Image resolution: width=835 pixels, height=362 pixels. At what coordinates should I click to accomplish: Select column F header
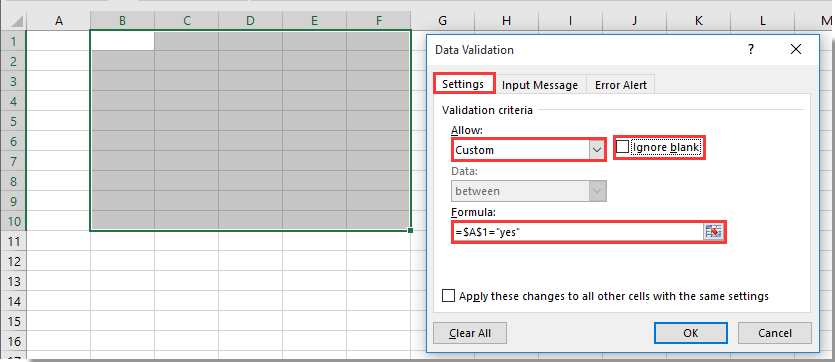coord(378,21)
